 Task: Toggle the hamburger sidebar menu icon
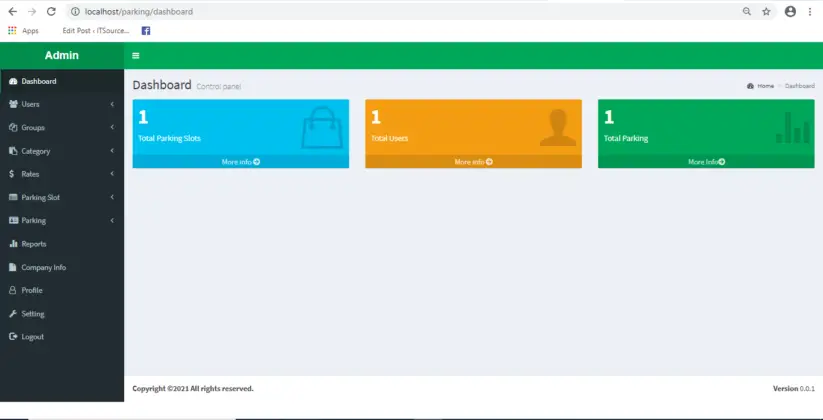click(x=135, y=56)
